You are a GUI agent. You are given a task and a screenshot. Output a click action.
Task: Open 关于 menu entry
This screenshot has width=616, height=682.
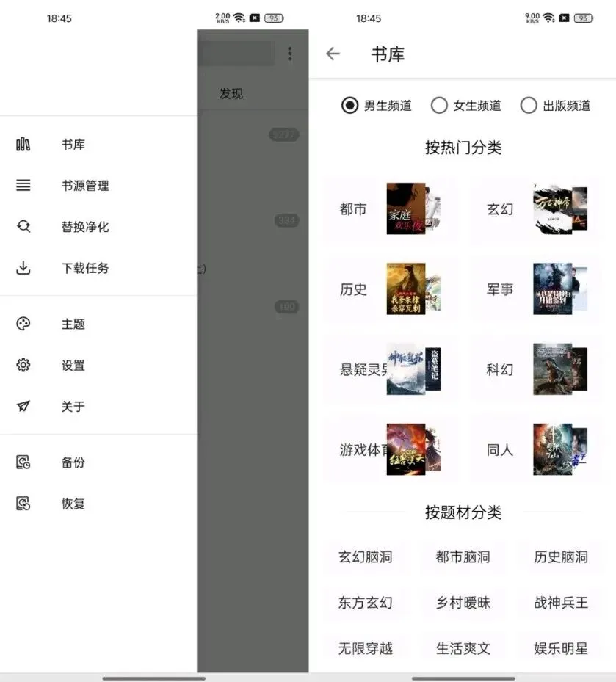98,406
